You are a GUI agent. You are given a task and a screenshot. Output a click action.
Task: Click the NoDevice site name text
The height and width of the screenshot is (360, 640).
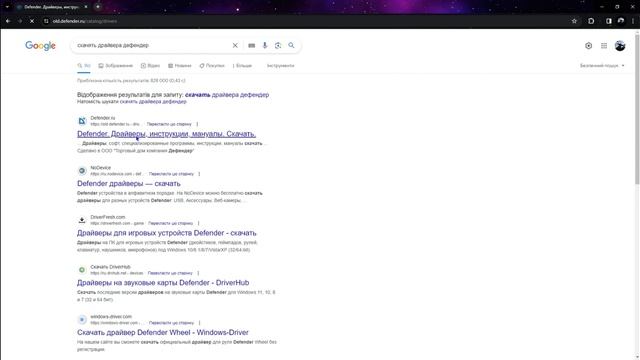(100, 168)
